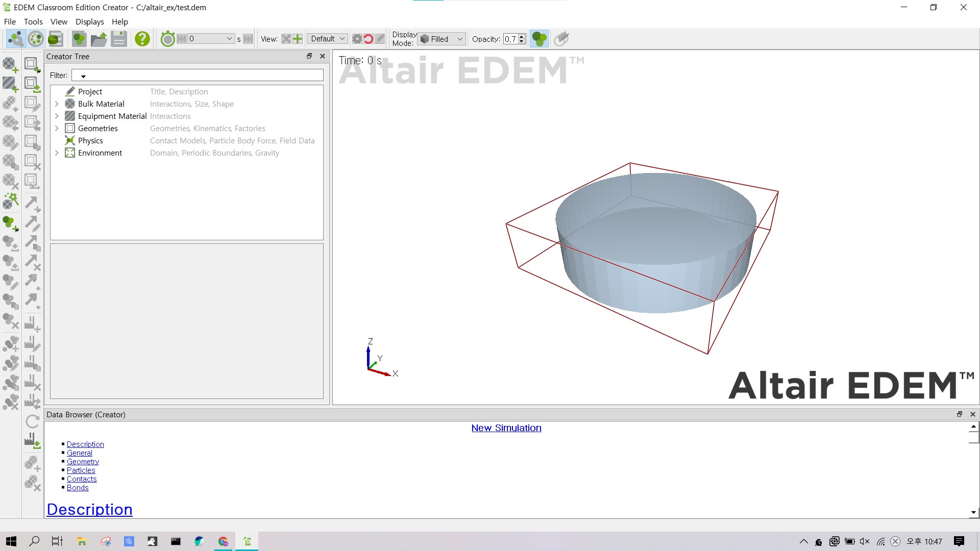Viewport: 980px width, 551px height.
Task: Reset the camera view
Action: point(368,38)
